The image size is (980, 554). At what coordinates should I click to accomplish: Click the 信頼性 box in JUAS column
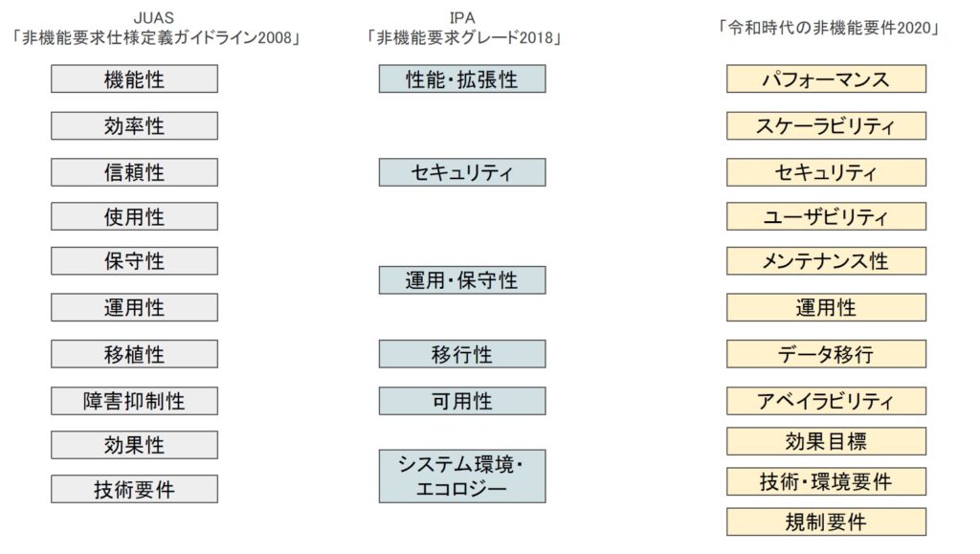coord(134,172)
